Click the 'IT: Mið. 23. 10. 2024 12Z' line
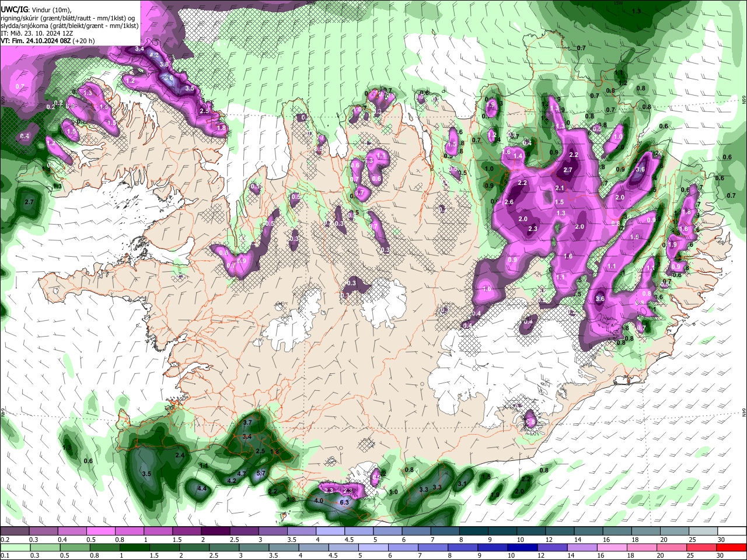Screen dimensions: 747x560 pyautogui.click(x=37, y=33)
